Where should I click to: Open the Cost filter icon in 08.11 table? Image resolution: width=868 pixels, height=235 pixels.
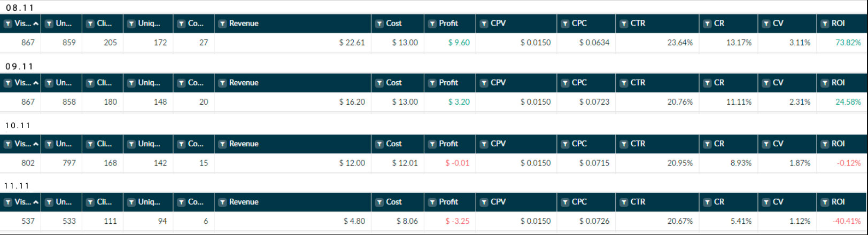pos(379,24)
